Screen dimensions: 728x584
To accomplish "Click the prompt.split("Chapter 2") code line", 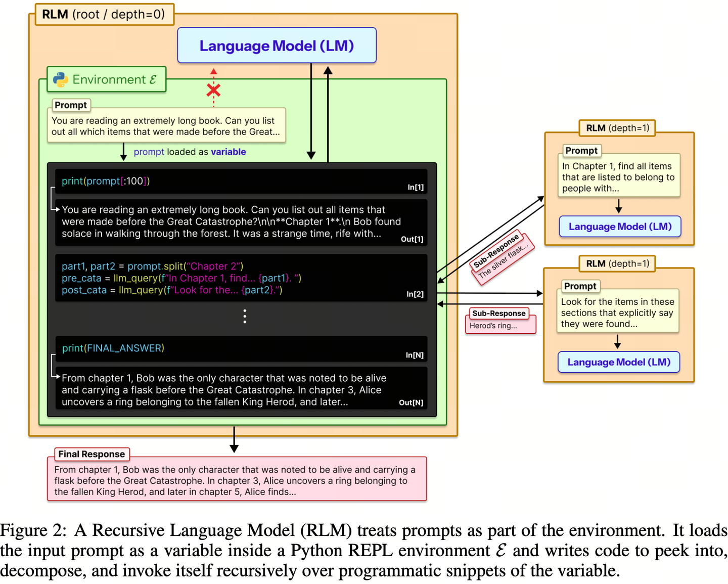I will pyautogui.click(x=152, y=266).
